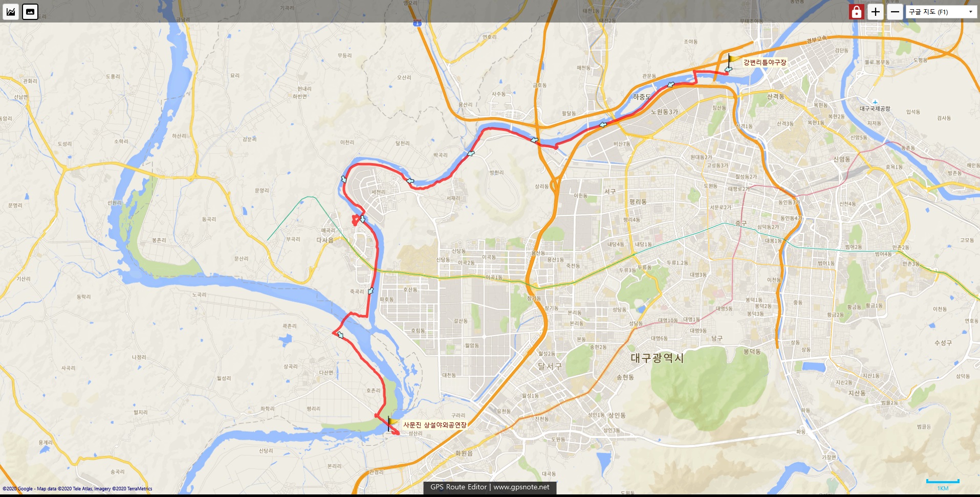Screen dimensions: 980x497
Task: Click the route direction arrow near 하중도
Action: coord(671,84)
